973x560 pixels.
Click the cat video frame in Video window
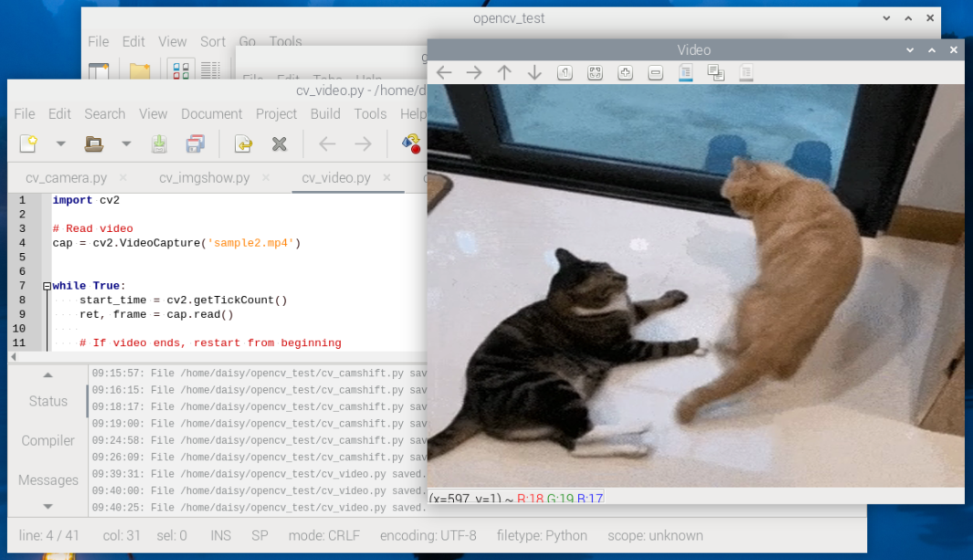[695, 285]
